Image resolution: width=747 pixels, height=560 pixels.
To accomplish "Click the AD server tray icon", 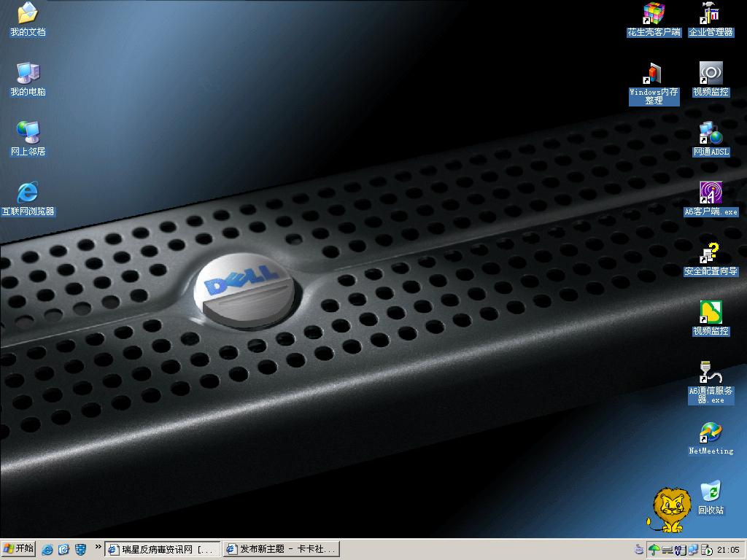I will 681,550.
